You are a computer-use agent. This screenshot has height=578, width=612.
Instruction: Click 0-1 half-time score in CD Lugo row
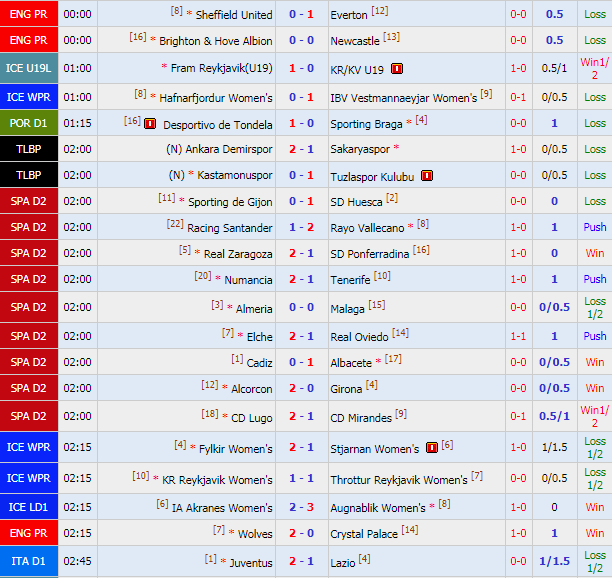coord(518,416)
